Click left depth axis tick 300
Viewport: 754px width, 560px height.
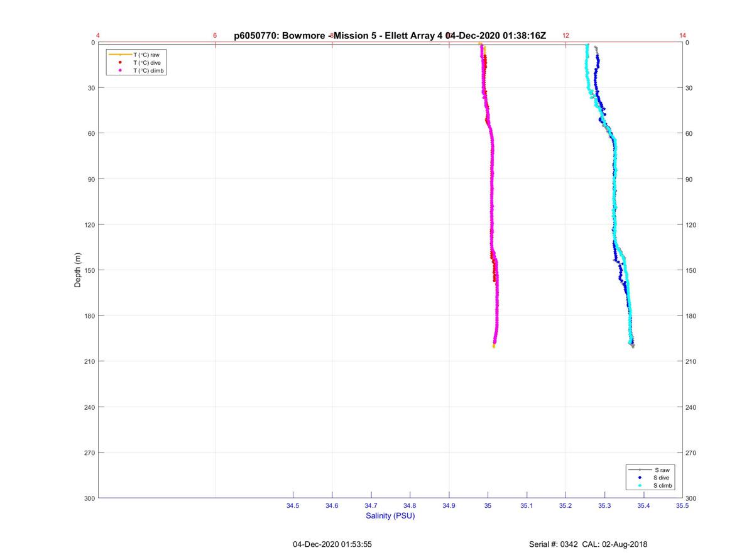tap(89, 498)
